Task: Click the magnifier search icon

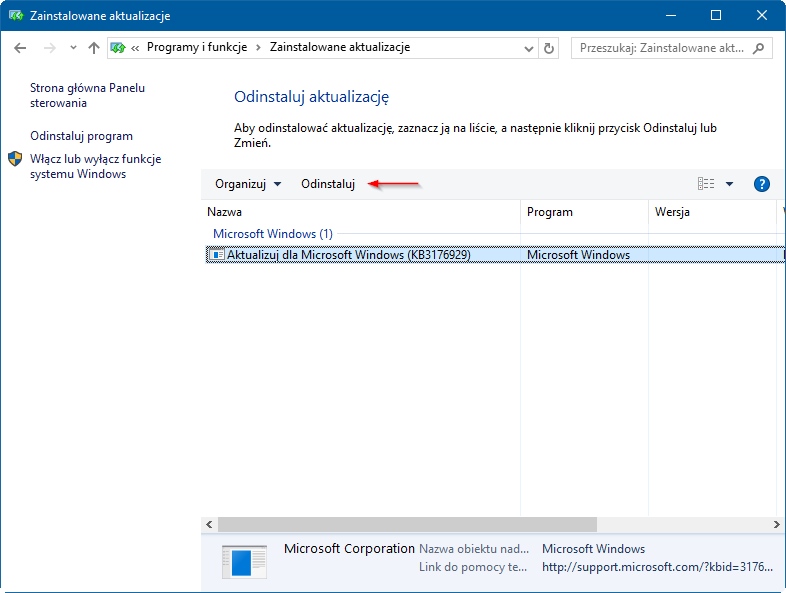Action: point(758,48)
